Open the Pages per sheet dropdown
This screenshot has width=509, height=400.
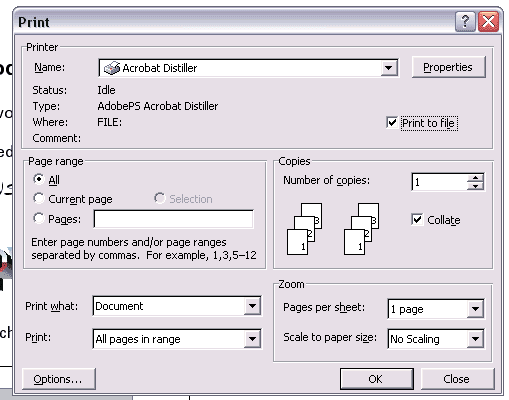point(475,309)
